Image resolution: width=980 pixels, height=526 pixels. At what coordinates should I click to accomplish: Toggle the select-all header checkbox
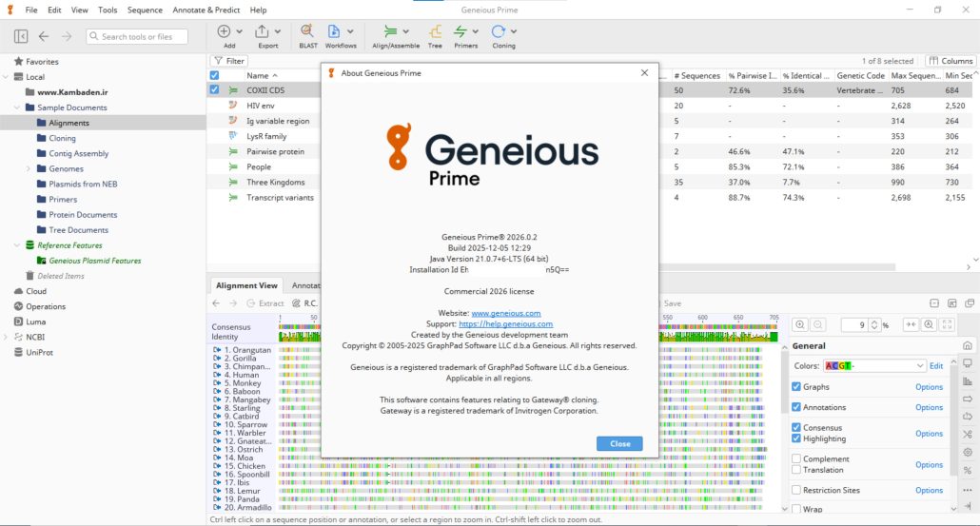click(x=214, y=75)
